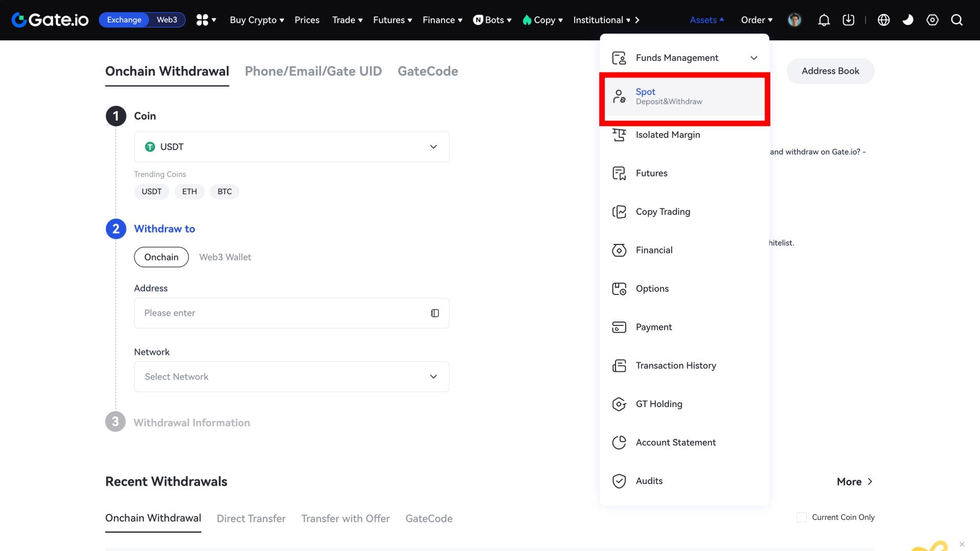This screenshot has width=980, height=551.
Task: Open the USDT coin dropdown
Action: [x=291, y=147]
